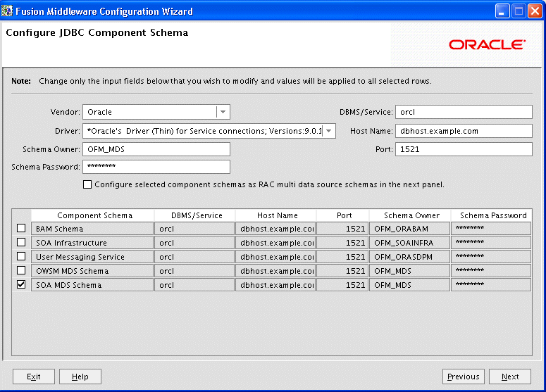
Task: Check the BAM Schema row checkbox
Action: tap(21, 228)
